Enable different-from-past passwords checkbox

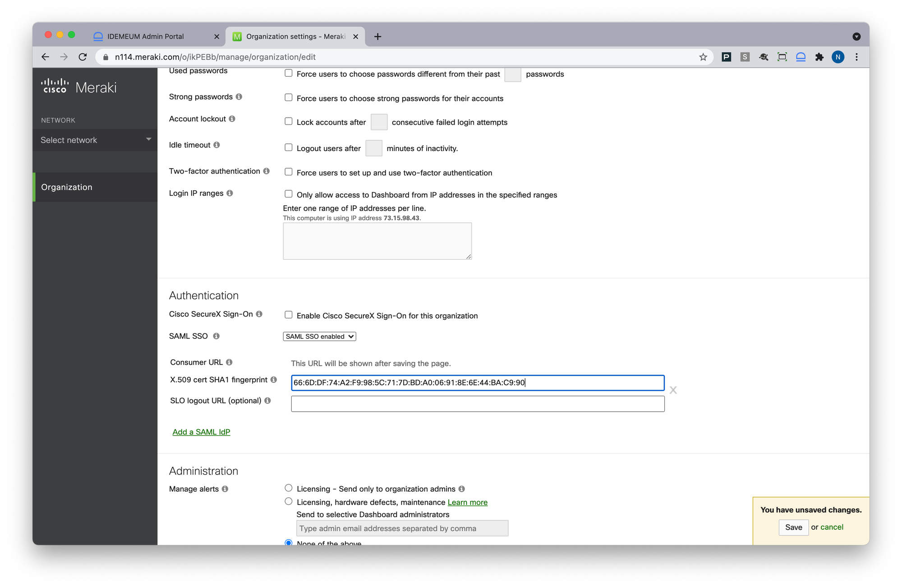click(289, 73)
